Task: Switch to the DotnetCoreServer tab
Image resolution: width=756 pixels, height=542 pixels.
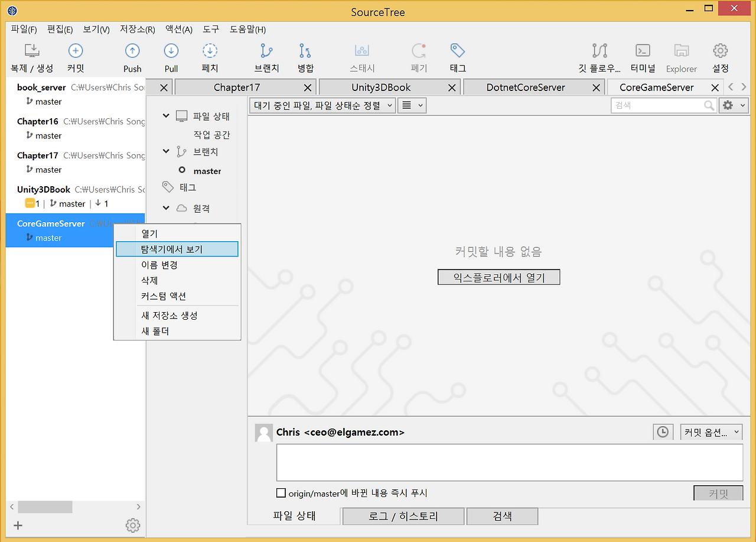Action: pos(526,87)
